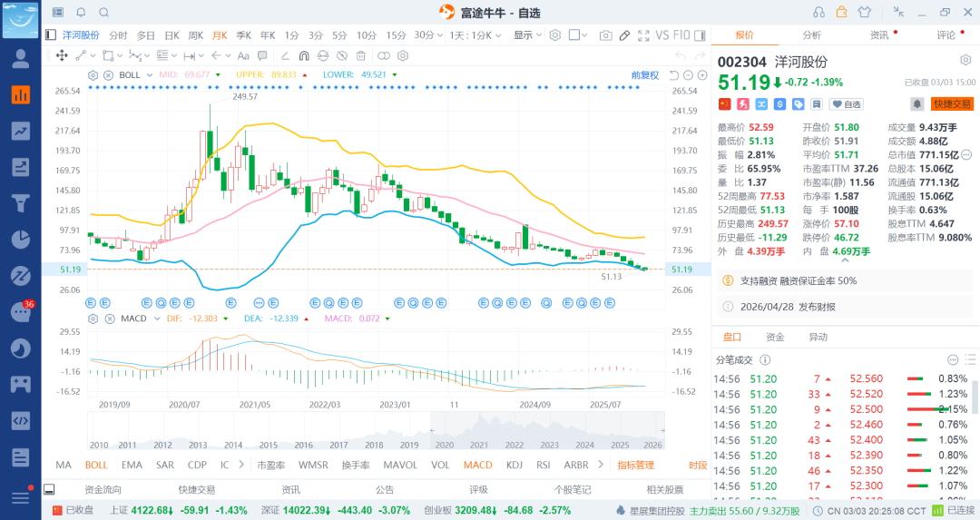This screenshot has width=980, height=520.
Task: Select the magnet snap drawing tool
Action: (305, 55)
